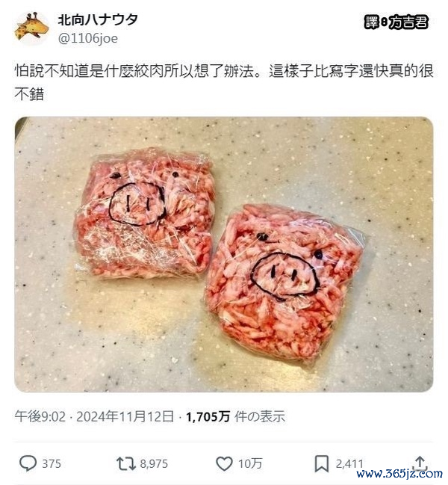Like the post with heart icon

pyautogui.click(x=224, y=464)
